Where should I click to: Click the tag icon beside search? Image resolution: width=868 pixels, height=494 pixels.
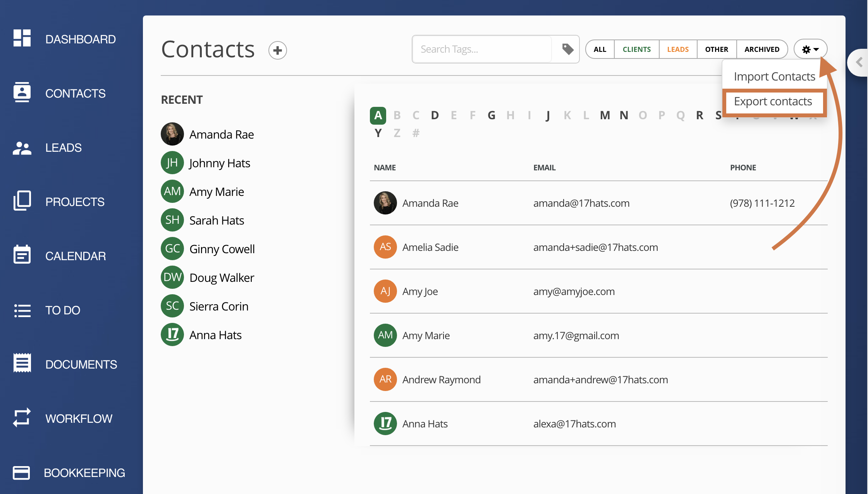pos(567,49)
